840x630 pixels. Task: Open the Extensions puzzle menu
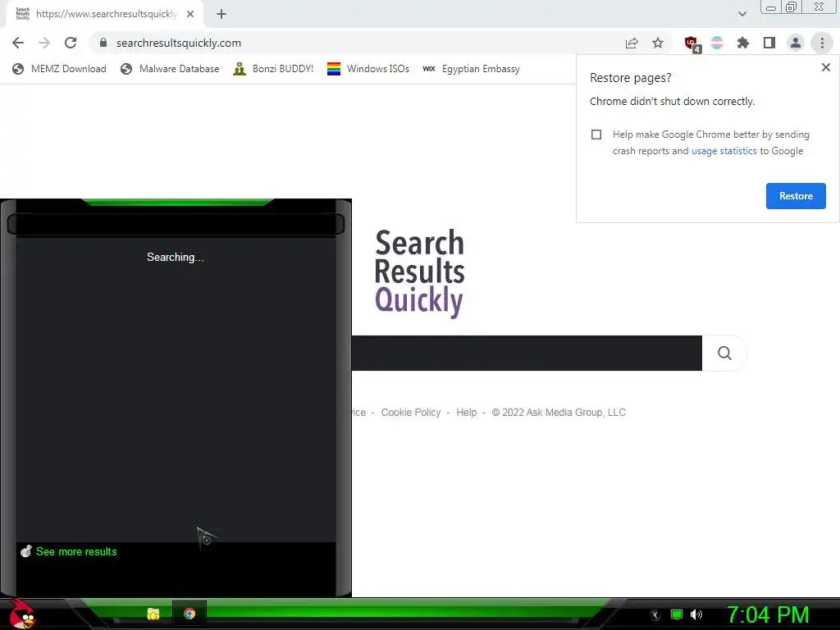[x=743, y=43]
